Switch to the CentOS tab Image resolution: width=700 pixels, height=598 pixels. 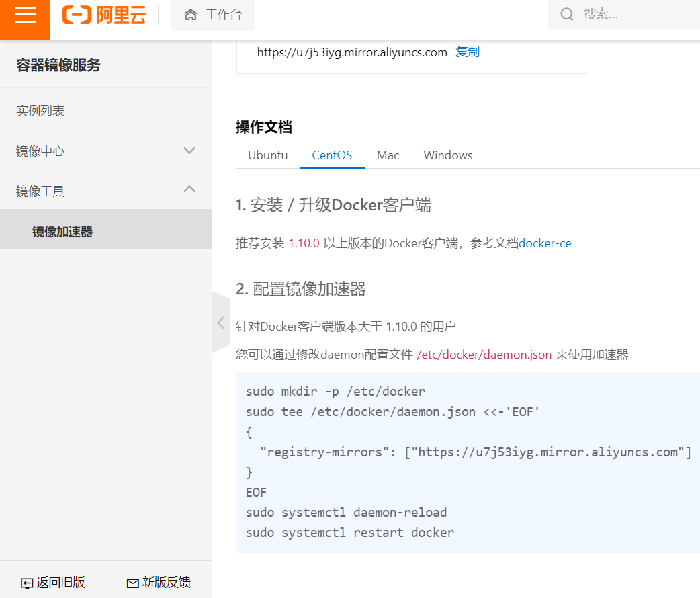(332, 155)
